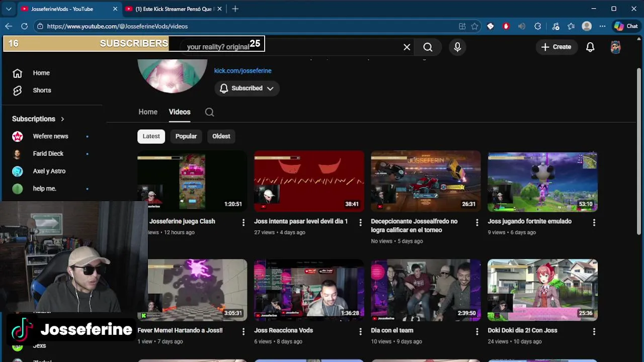Play Decepcionante Jossealfredo thumbnail
This screenshot has height=362, width=644.
pyautogui.click(x=426, y=182)
